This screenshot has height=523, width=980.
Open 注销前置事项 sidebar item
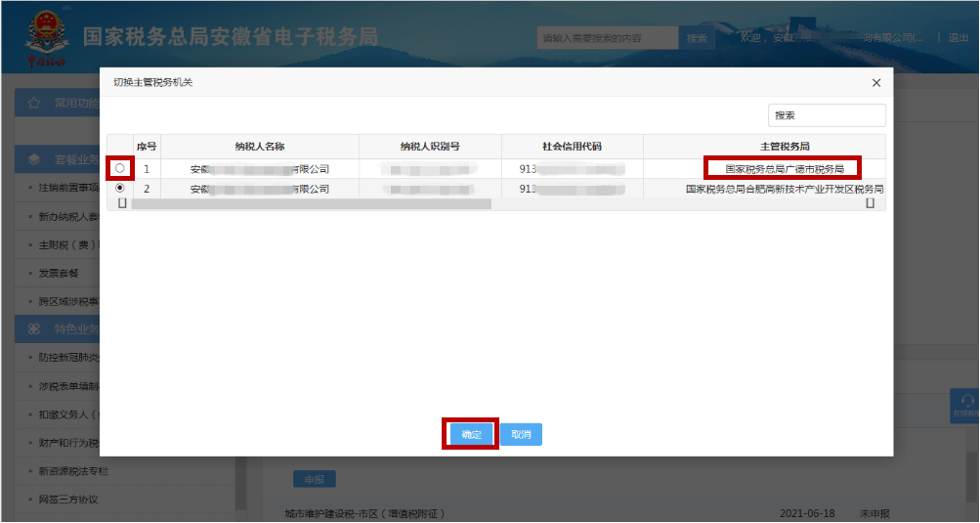[68, 188]
